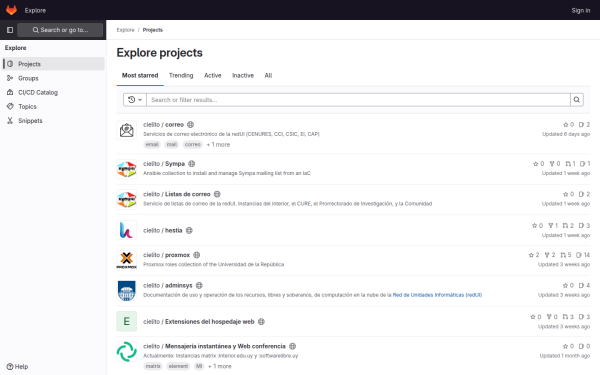Select the mail topic tag
This screenshot has width=600, height=375.
tap(171, 144)
